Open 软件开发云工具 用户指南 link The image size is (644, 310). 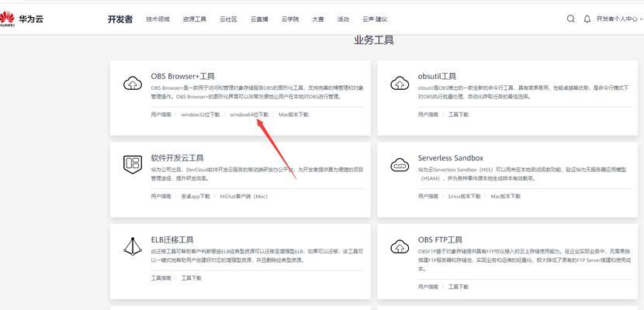(161, 196)
